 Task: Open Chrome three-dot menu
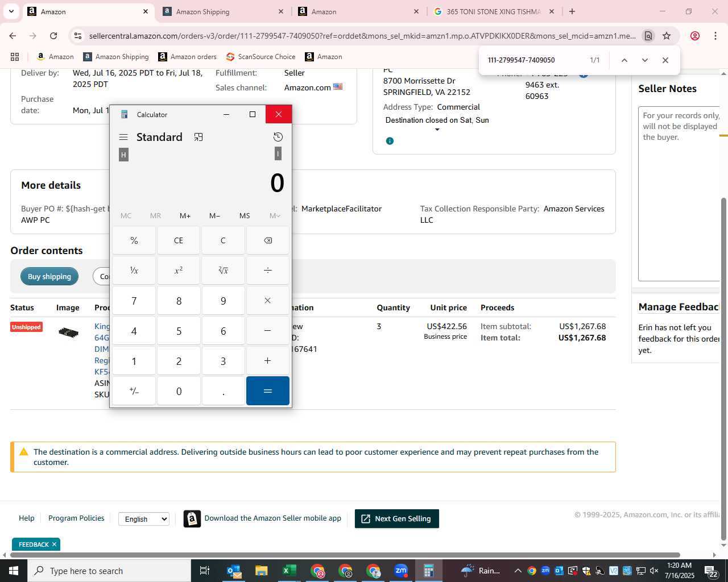click(x=715, y=36)
